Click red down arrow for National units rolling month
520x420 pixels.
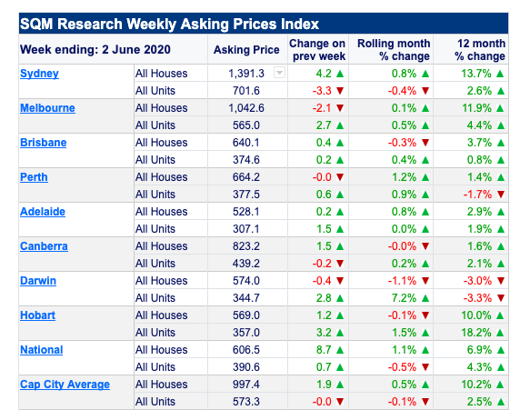[x=425, y=367]
